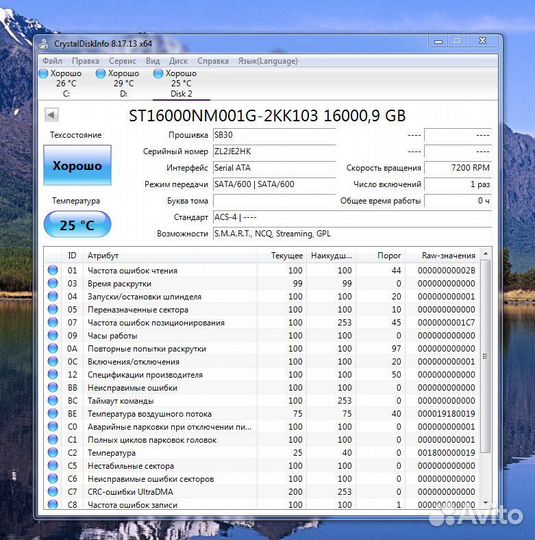Open the Сервис menu
Viewport: 535px width, 540px height.
click(122, 61)
